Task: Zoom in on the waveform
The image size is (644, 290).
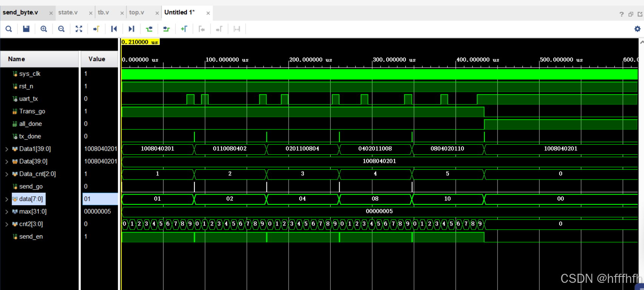Action: pyautogui.click(x=44, y=29)
